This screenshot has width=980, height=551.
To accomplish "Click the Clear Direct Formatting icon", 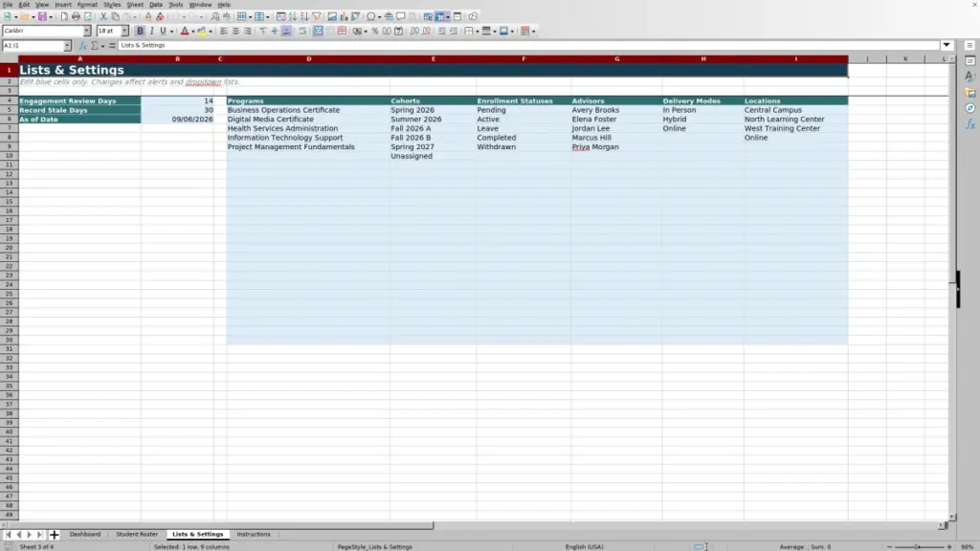I will coord(160,17).
